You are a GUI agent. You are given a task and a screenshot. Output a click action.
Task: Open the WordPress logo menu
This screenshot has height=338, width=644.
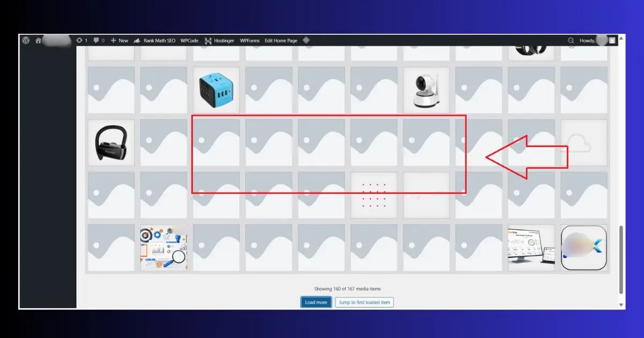click(26, 40)
